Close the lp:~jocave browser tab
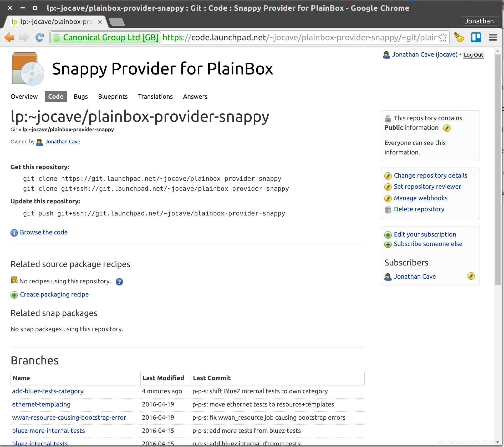Screen dimensions: 504x447 tap(100, 22)
